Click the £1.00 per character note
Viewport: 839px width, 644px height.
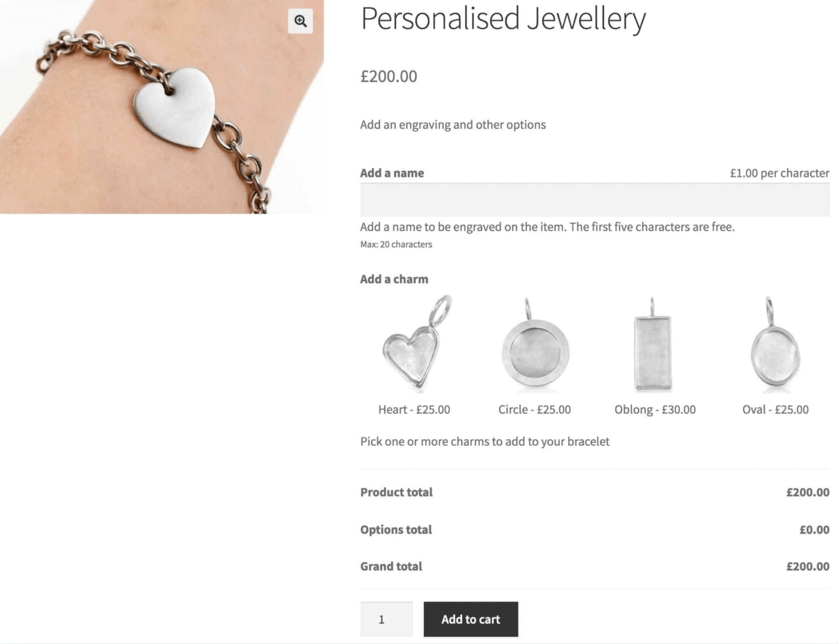coord(779,173)
